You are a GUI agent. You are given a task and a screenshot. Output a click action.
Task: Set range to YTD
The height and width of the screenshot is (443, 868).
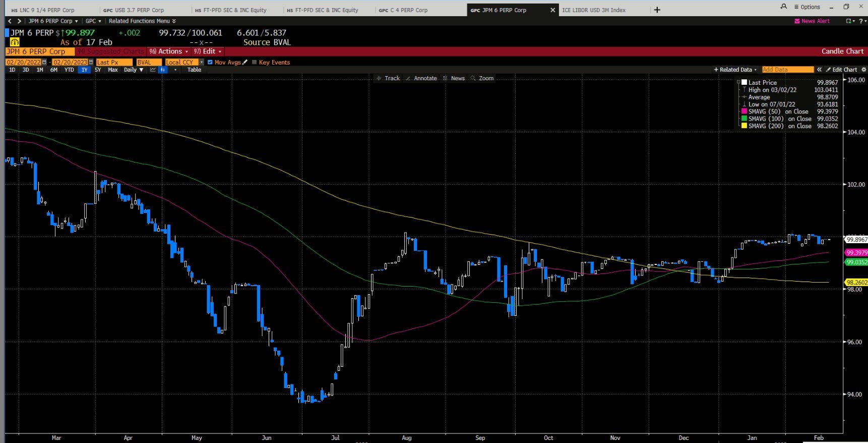pos(69,70)
